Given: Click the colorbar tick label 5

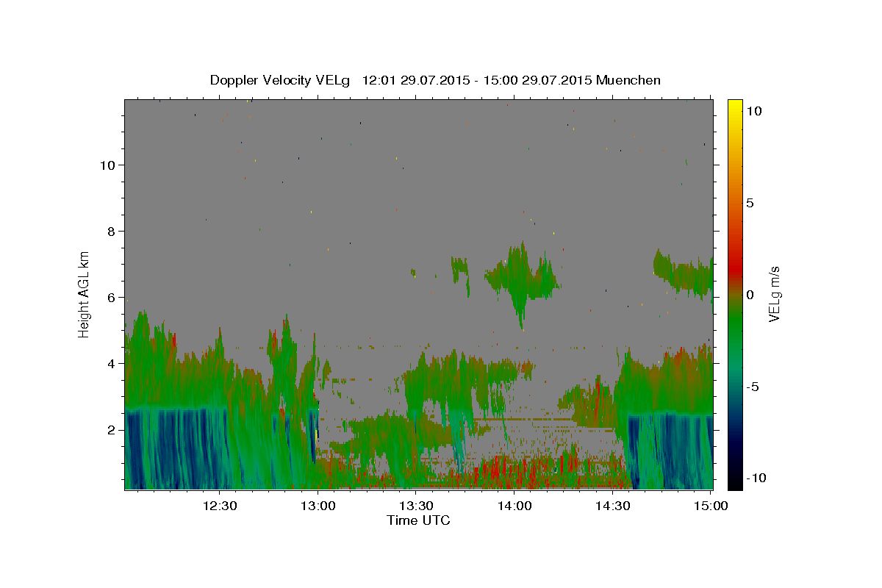Looking at the screenshot, I should click(x=750, y=203).
